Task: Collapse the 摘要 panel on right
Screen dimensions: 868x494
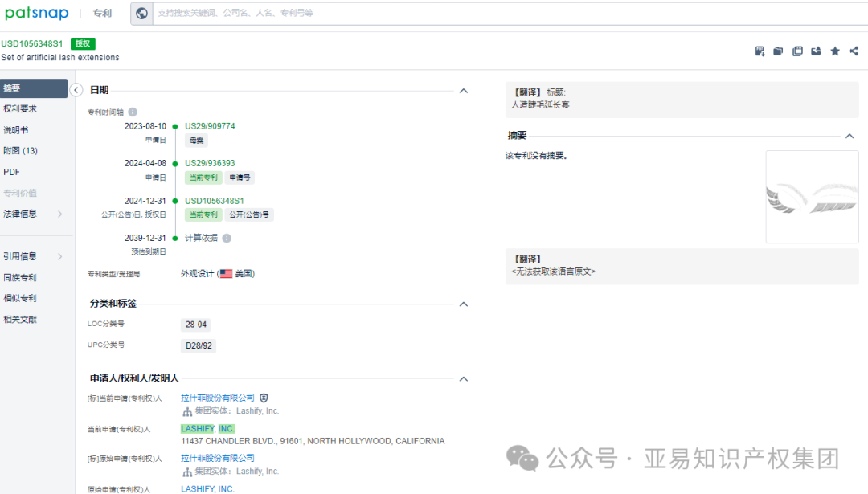Action: (850, 136)
